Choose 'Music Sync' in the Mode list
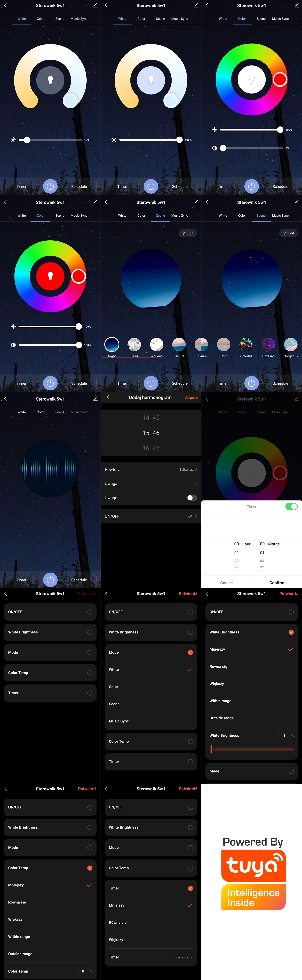 coord(119,721)
